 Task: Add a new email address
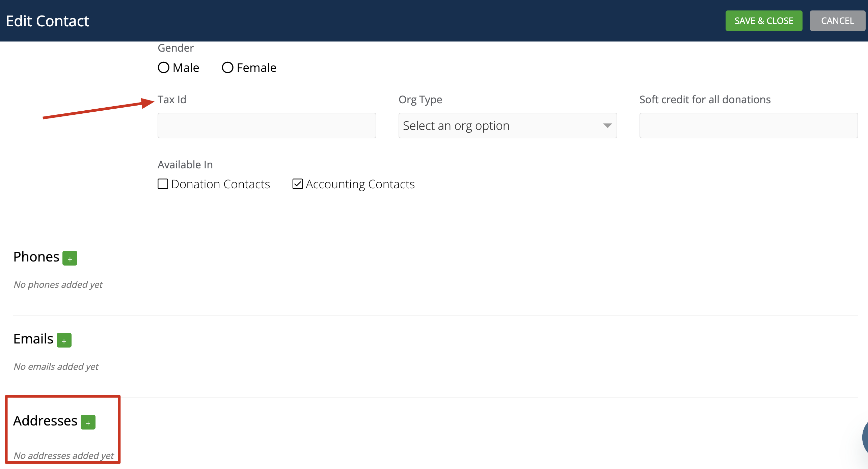click(x=64, y=340)
